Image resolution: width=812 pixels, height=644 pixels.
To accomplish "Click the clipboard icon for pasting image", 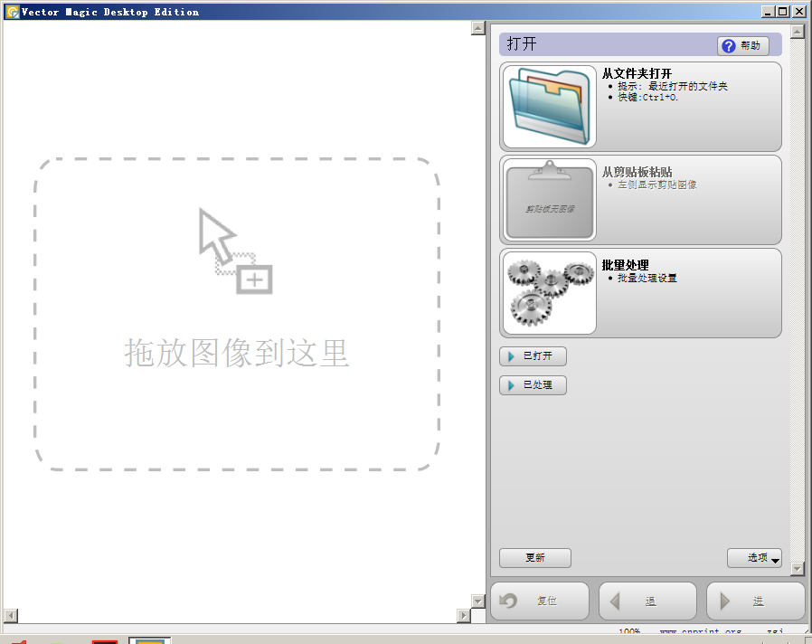I will 550,200.
